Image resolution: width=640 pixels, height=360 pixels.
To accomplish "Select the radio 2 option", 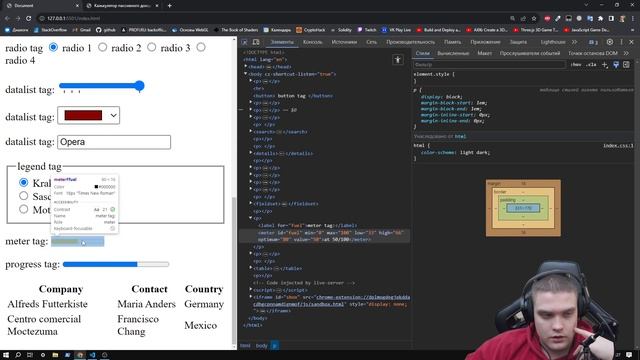I will (x=102, y=47).
